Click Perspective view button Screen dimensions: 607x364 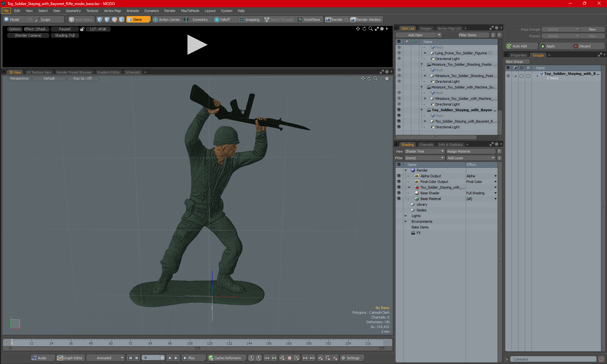click(19, 79)
